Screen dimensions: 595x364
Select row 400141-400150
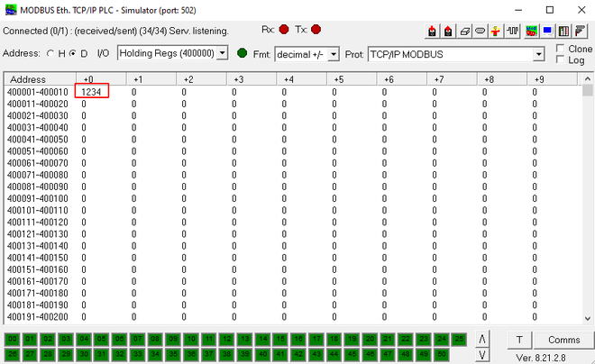tap(293, 258)
